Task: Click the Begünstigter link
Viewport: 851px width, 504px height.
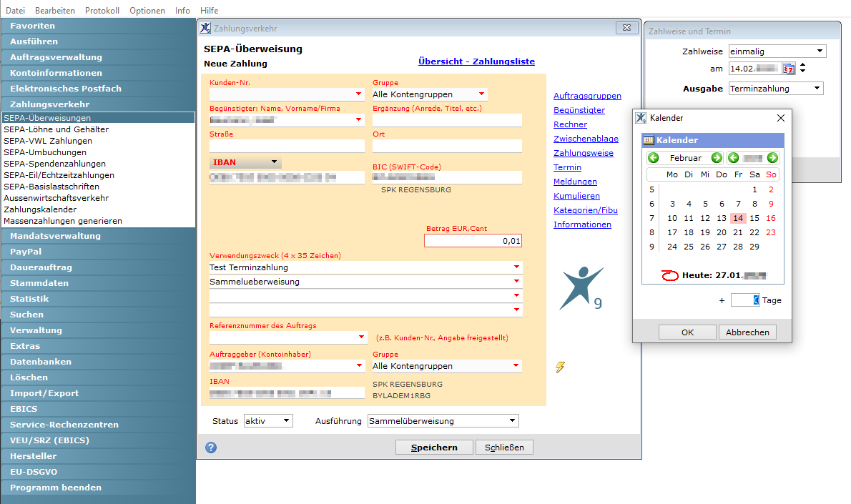Action: coord(579,110)
